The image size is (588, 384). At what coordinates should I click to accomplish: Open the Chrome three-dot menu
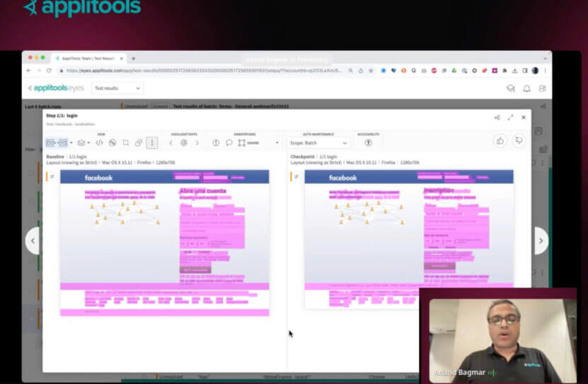click(545, 71)
